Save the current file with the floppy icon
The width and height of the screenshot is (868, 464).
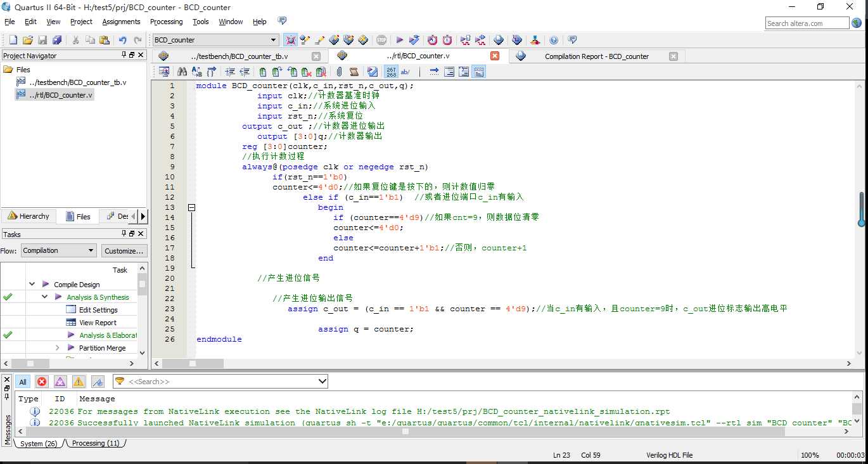(42, 40)
